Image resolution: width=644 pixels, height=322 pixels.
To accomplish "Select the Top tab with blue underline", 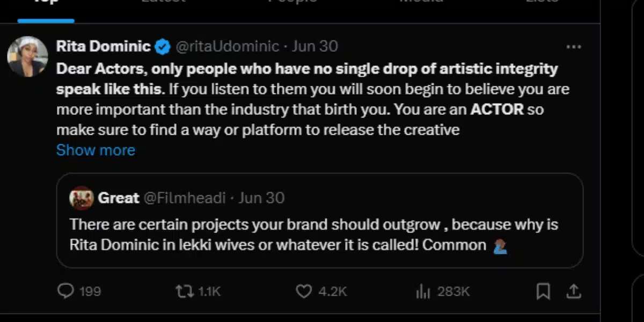I will click(x=46, y=4).
